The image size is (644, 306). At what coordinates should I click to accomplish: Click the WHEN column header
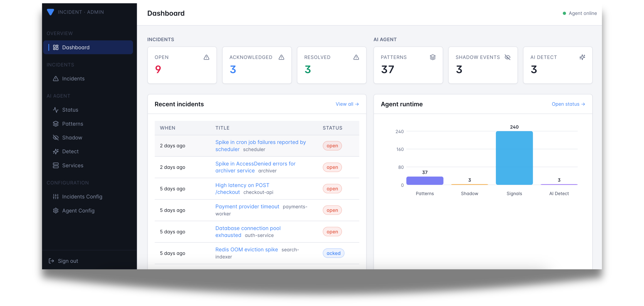coord(167,128)
